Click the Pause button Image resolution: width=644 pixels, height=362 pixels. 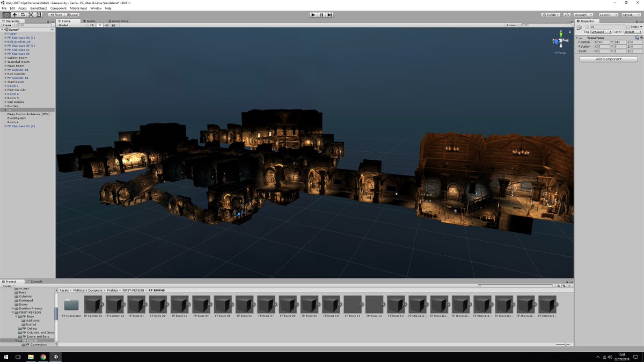[x=321, y=14]
